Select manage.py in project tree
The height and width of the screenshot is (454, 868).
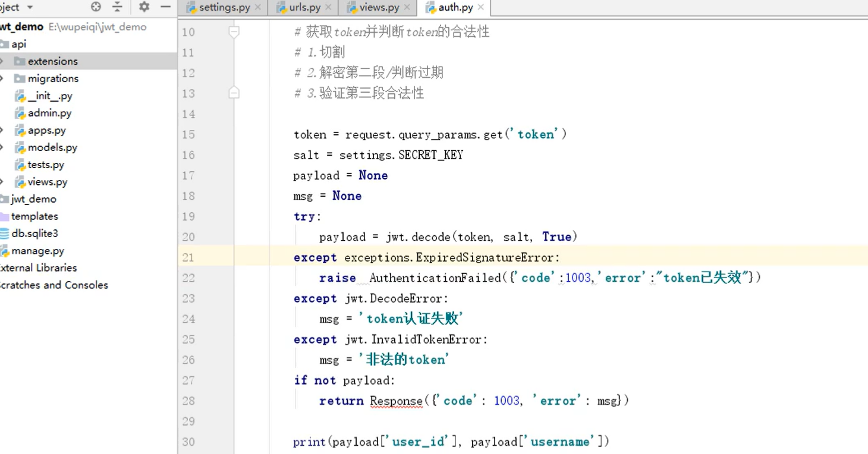pos(37,251)
